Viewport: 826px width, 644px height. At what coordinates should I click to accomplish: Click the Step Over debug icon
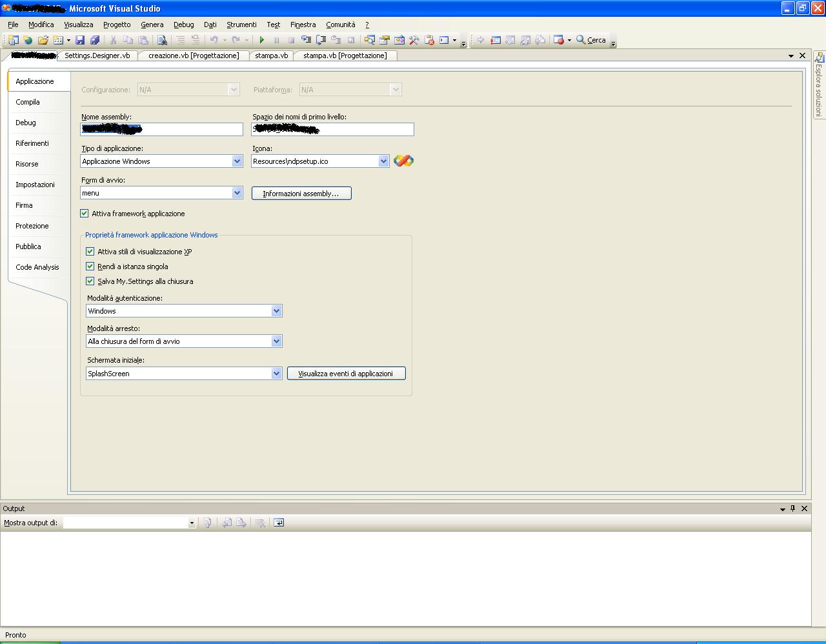pyautogui.click(x=321, y=40)
